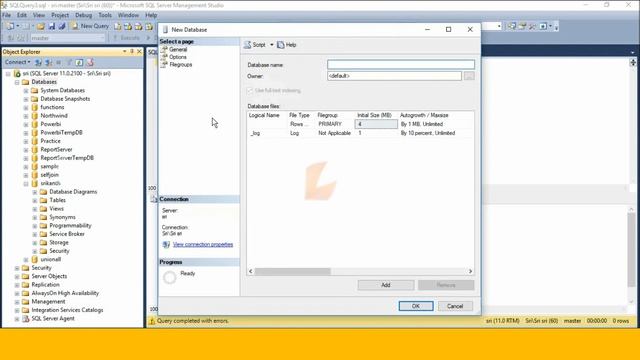Click the warning icon in status bar
This screenshot has height=360, width=640.
click(x=152, y=321)
